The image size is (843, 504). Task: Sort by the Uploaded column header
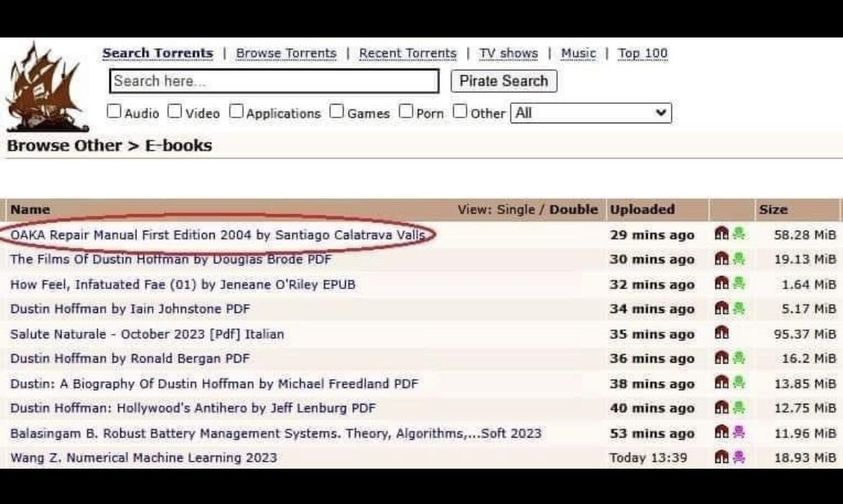pos(642,209)
